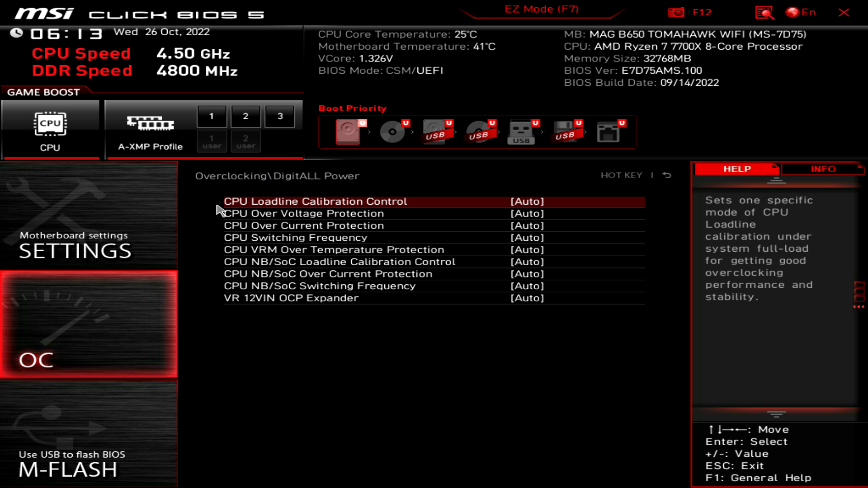Image resolution: width=868 pixels, height=488 pixels.
Task: Click the EZ Mode F7 toggle icon
Action: (541, 8)
